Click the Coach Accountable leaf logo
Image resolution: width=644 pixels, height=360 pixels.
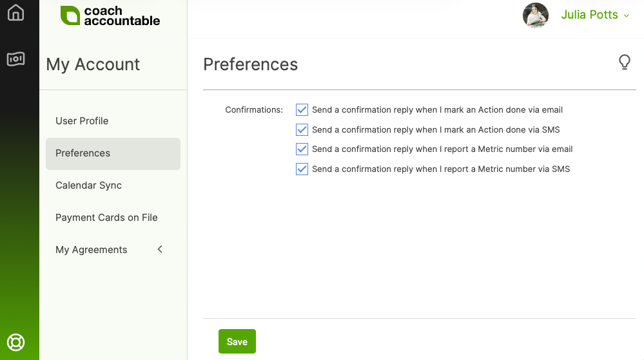70,15
